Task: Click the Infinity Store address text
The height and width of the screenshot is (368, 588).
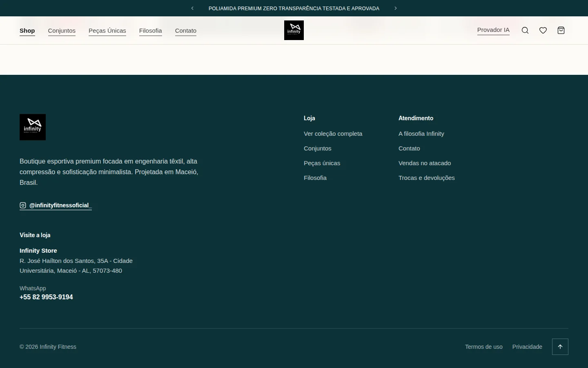Action: [76, 266]
